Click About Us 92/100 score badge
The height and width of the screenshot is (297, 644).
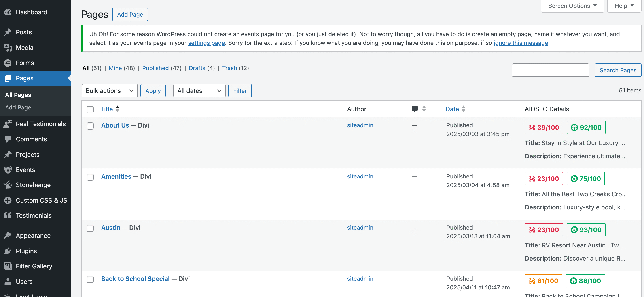[586, 128]
